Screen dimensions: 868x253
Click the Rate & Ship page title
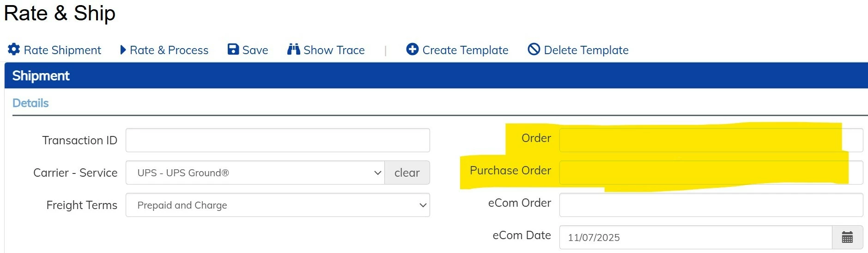point(60,13)
